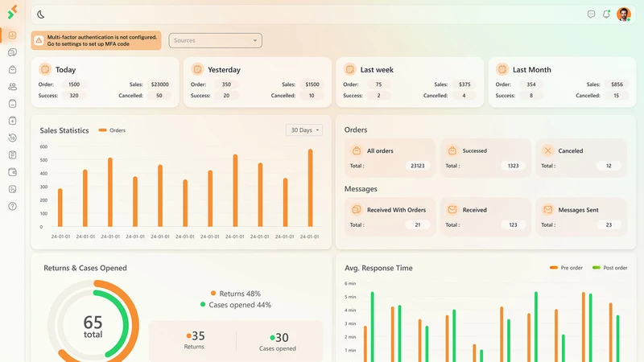Image resolution: width=644 pixels, height=362 pixels.
Task: Click the Last Month calendar icon
Action: click(502, 69)
